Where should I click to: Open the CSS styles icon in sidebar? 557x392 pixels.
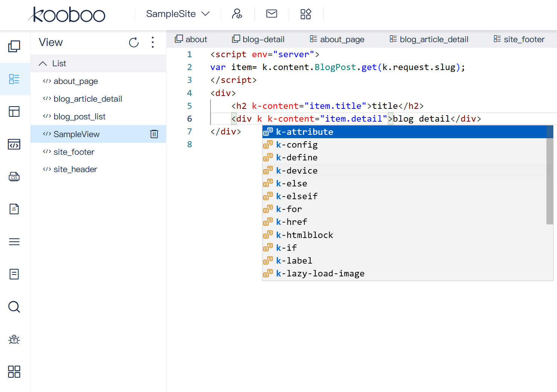[14, 177]
